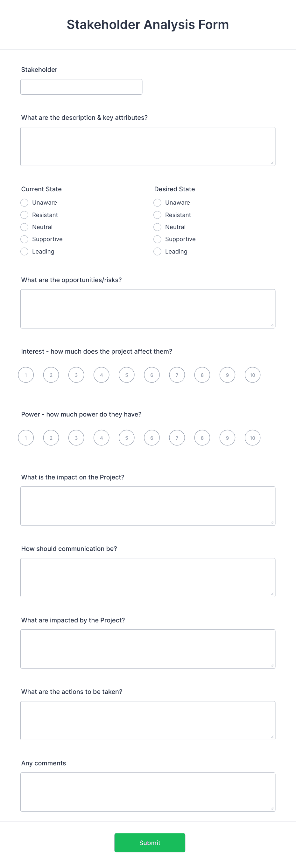
Task: Click the green Submit button
Action: click(150, 843)
